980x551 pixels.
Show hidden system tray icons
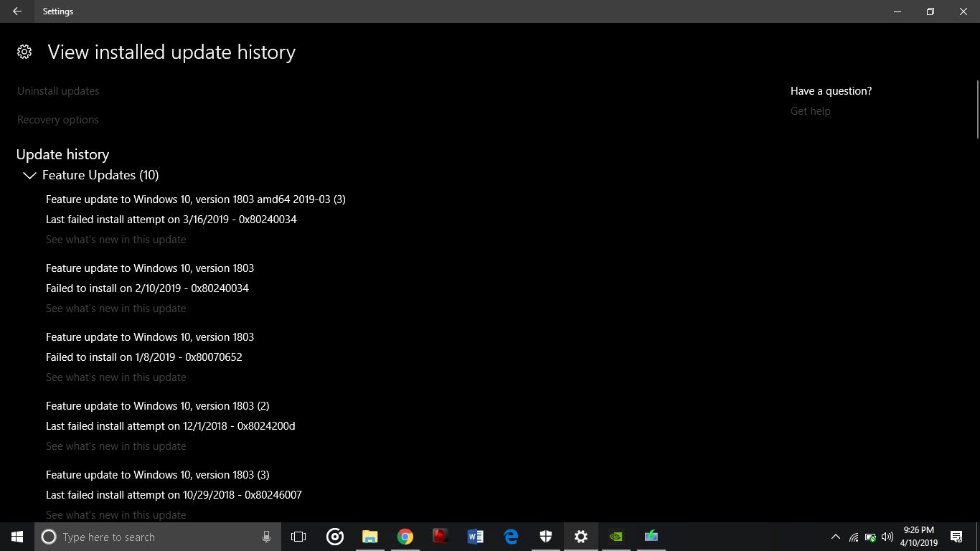point(835,537)
